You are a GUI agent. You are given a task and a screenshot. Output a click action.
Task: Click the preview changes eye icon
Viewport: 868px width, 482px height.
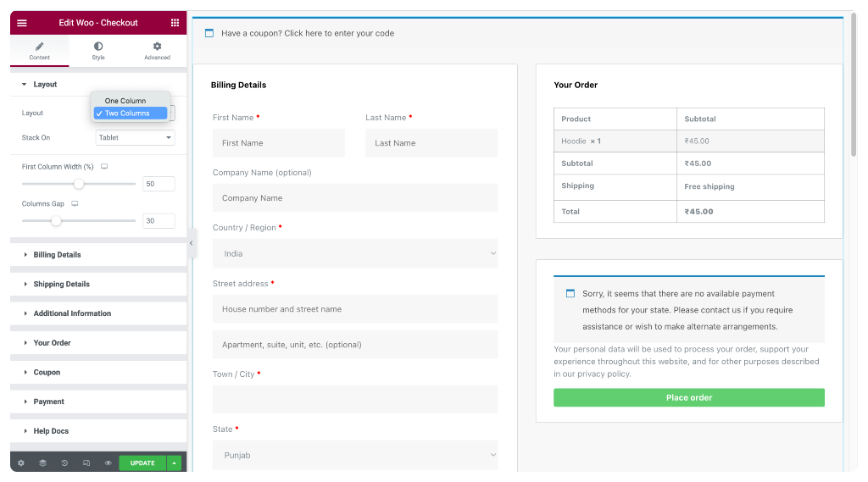(x=108, y=463)
